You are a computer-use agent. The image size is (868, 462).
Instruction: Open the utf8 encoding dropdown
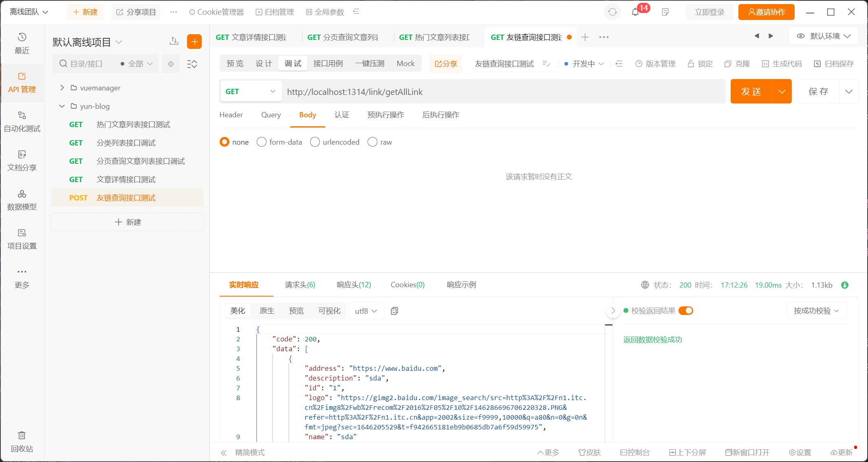coord(366,311)
